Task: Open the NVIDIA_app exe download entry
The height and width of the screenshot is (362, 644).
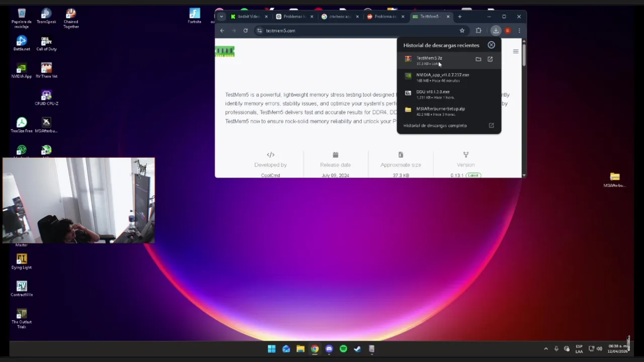Action: [x=449, y=77]
